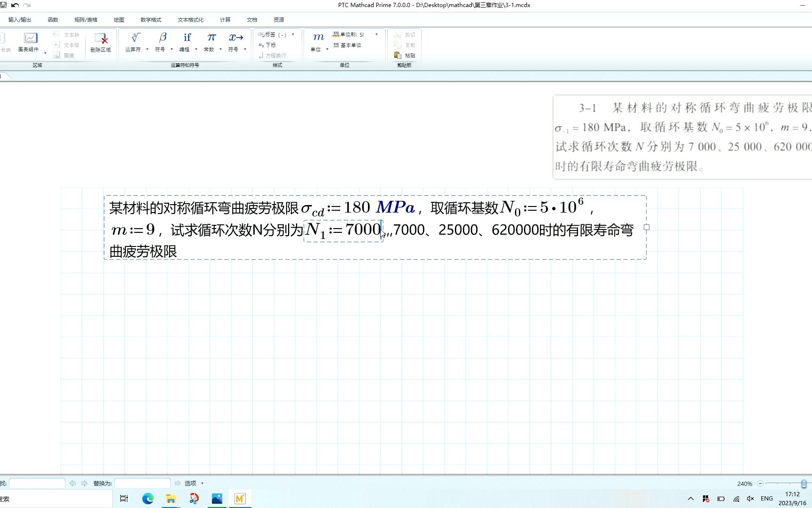Click the textbook problem 3-1 image
The width and height of the screenshot is (812, 508).
pyautogui.click(x=682, y=137)
